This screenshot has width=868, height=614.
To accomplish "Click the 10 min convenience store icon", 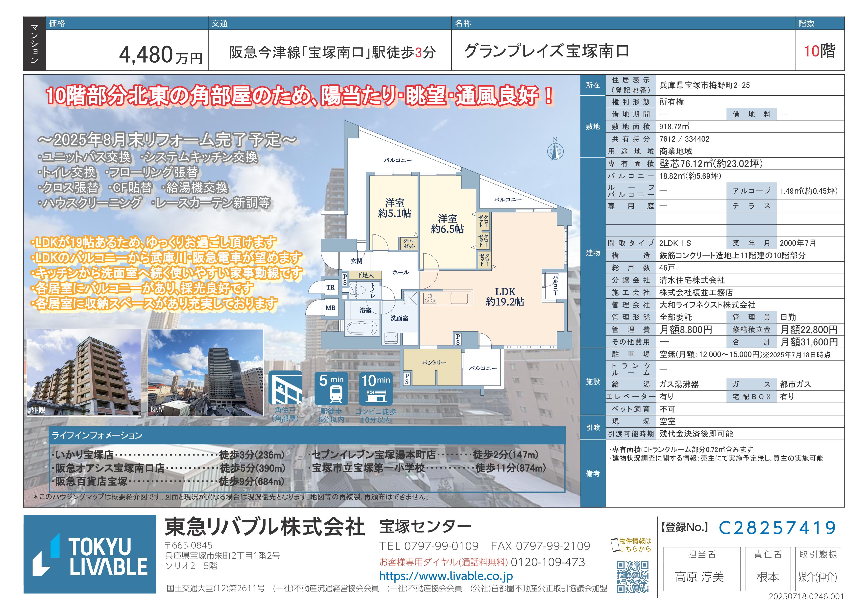I will coord(375,388).
